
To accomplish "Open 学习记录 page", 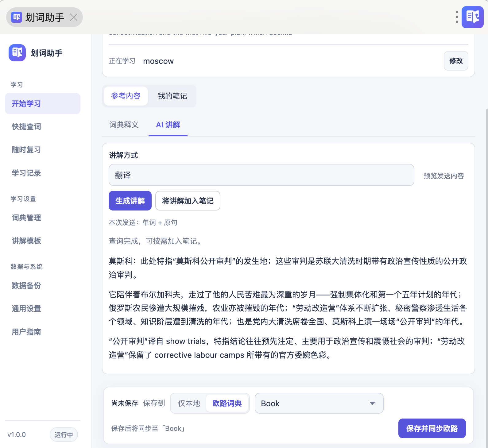I will coord(43,173).
